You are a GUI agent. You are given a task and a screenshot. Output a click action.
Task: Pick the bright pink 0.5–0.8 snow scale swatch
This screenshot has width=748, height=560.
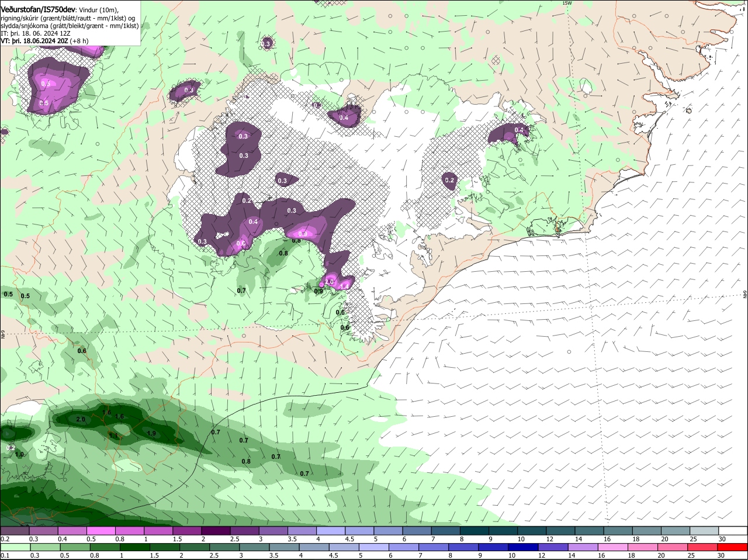(x=101, y=531)
